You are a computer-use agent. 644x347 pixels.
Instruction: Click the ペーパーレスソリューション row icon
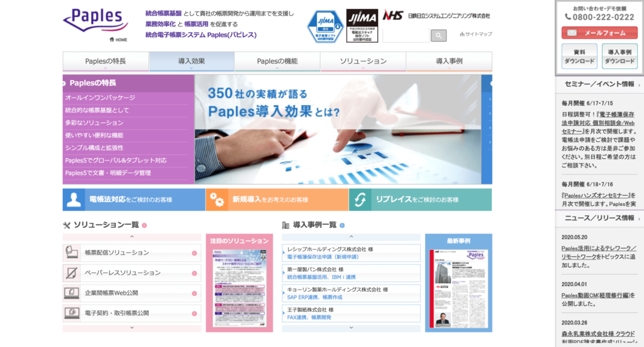pyautogui.click(x=72, y=273)
